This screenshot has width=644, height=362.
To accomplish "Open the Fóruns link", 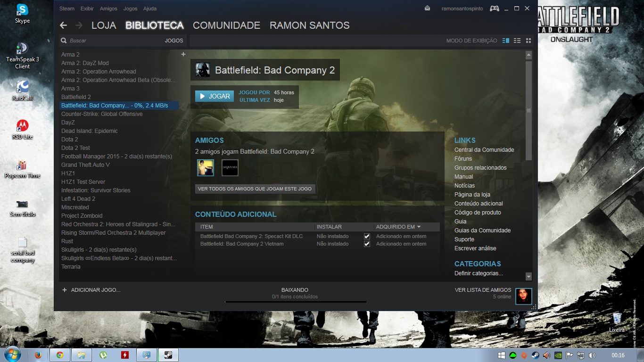I will pyautogui.click(x=463, y=159).
